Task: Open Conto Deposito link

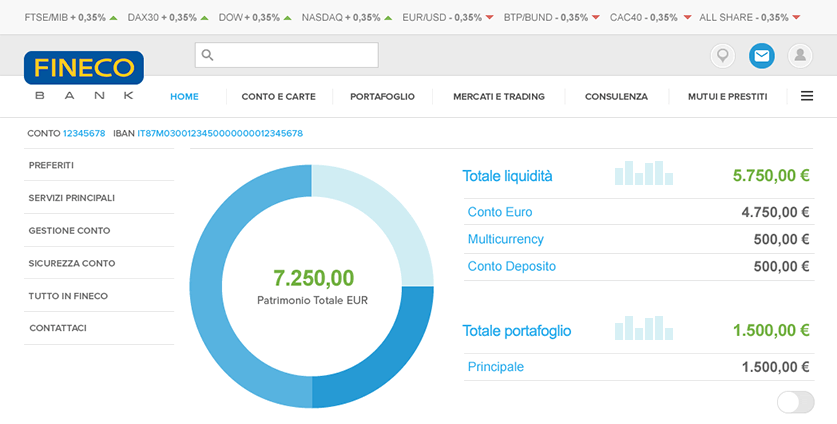Action: (x=511, y=266)
